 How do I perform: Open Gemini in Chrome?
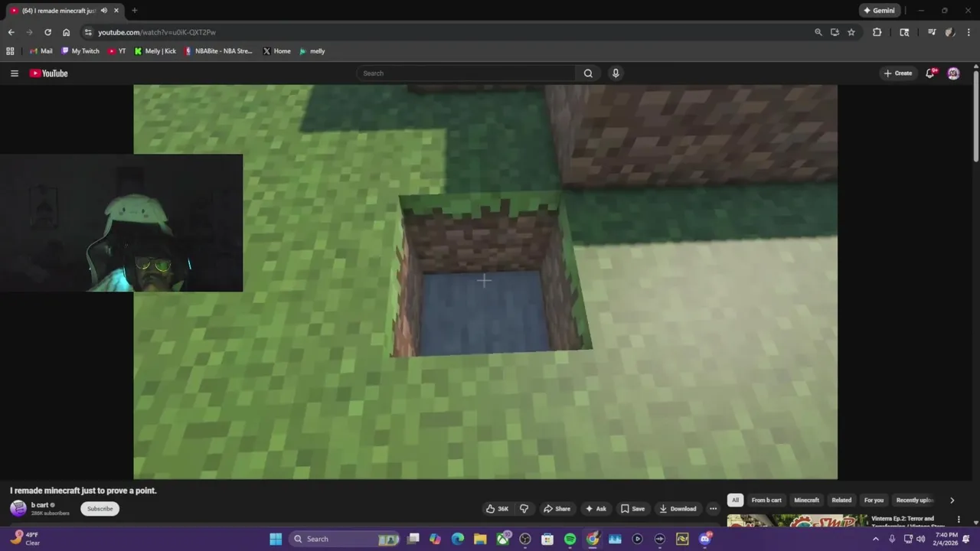click(x=879, y=11)
